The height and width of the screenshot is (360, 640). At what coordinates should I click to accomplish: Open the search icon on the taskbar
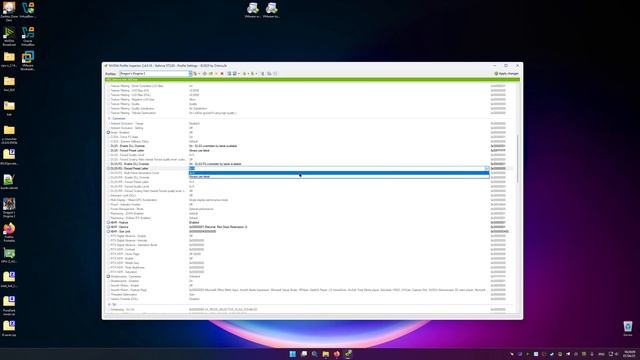point(315,354)
